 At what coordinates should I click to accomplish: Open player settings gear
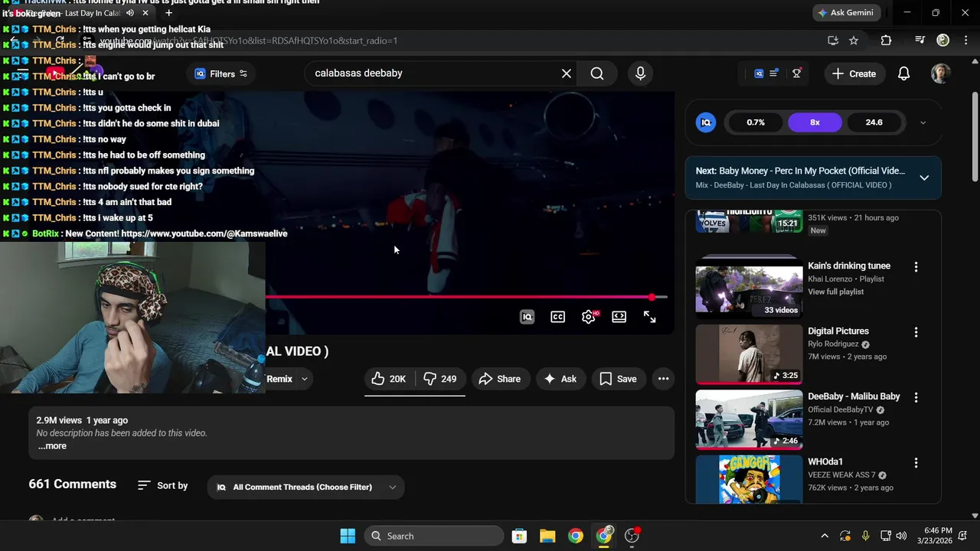pyautogui.click(x=588, y=317)
